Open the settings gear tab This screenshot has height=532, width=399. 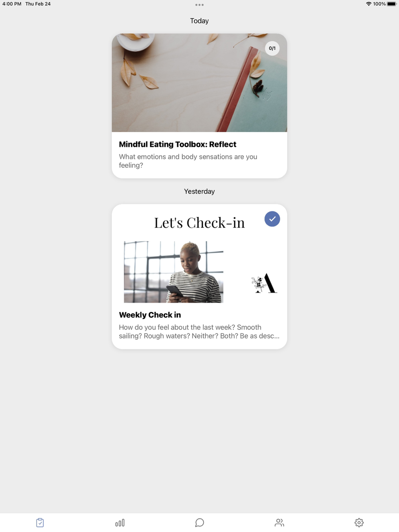pyautogui.click(x=359, y=522)
